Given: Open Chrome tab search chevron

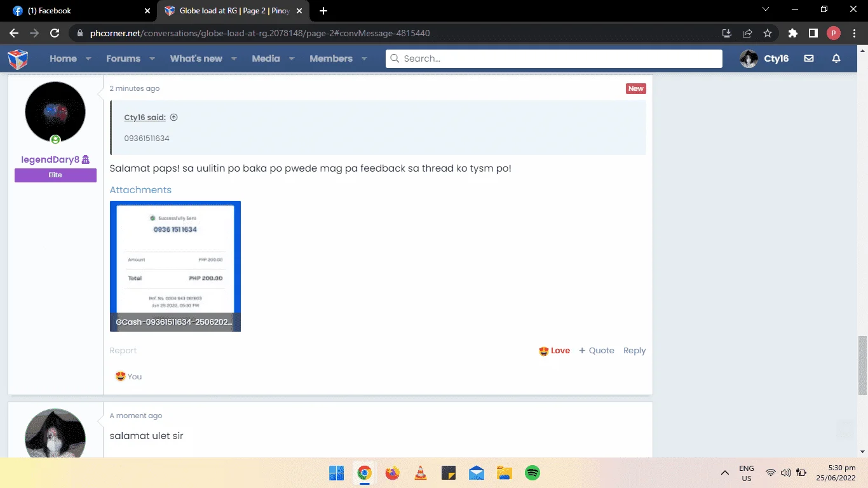Looking at the screenshot, I should [766, 10].
